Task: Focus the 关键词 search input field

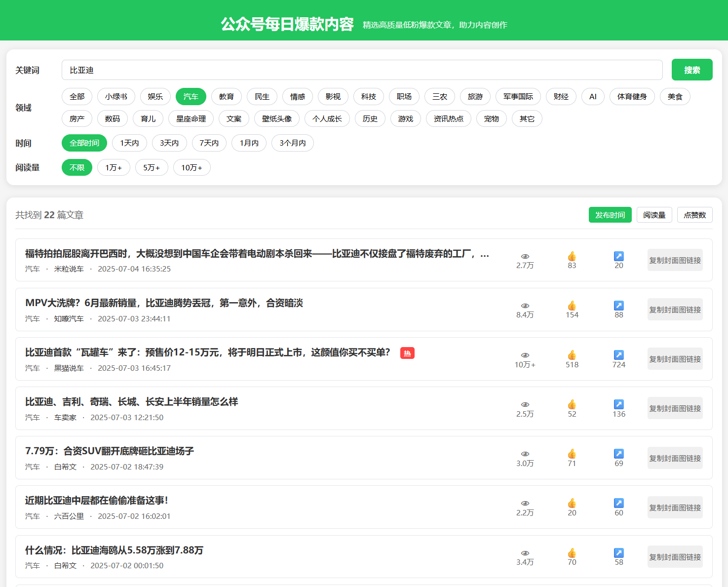Action: (362, 70)
